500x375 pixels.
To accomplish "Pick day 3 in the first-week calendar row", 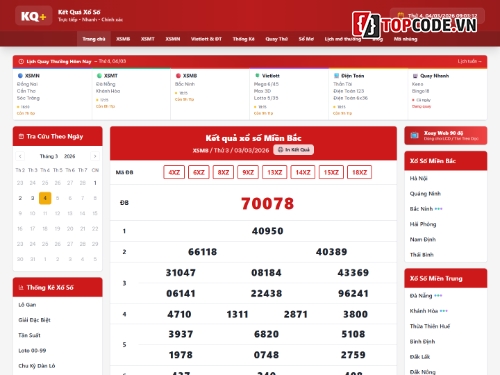I will click(x=32, y=198).
